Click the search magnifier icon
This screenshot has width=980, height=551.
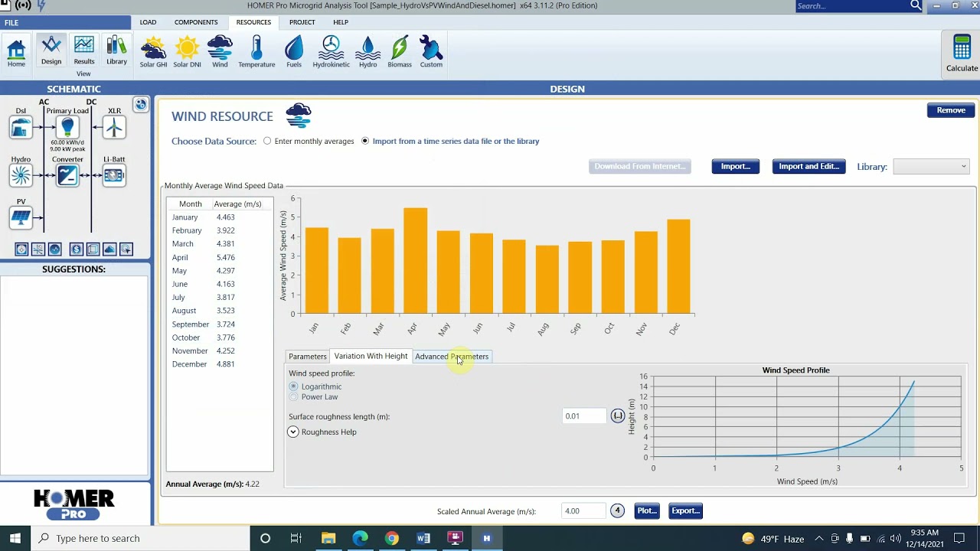[916, 5]
